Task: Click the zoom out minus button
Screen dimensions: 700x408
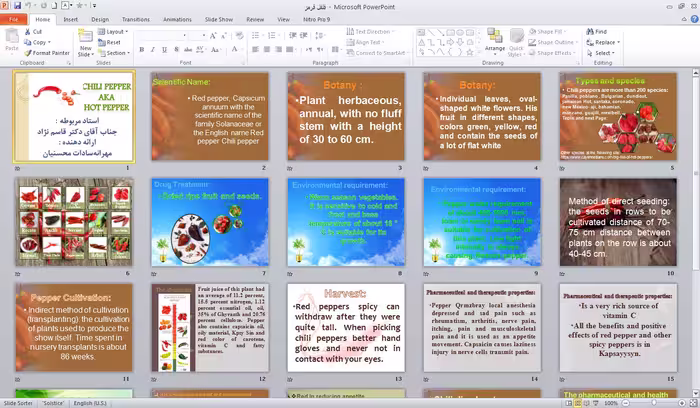Action: point(625,403)
